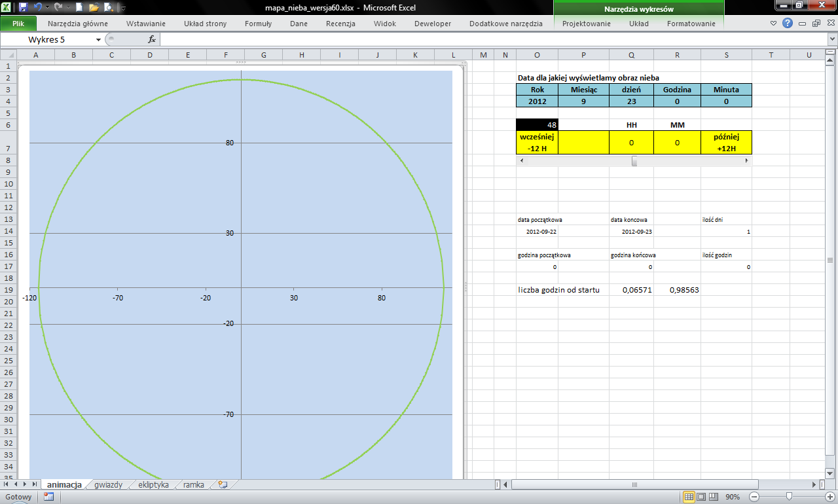This screenshot has width=838, height=504.
Task: Click zoom in plus button
Action: [829, 497]
